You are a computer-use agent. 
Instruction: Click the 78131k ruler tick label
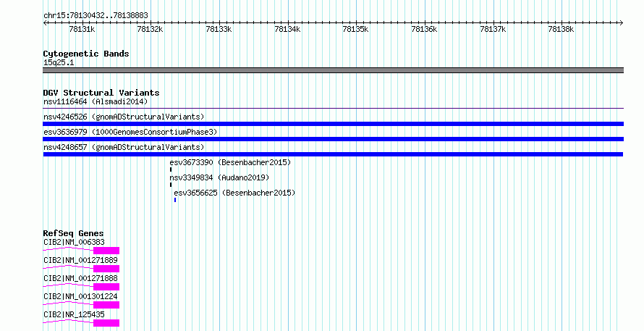(x=82, y=30)
